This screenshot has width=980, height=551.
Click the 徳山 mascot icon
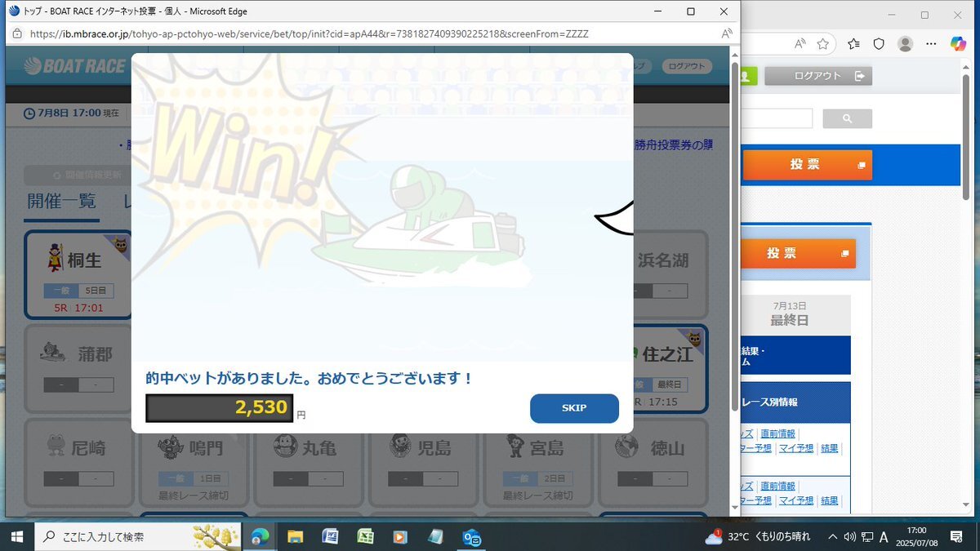tap(627, 447)
